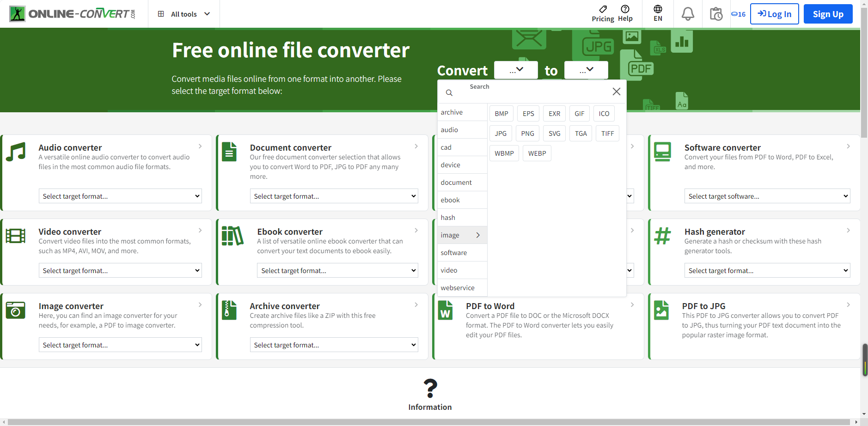
Task: Open Pricing via the tag icon
Action: click(603, 9)
